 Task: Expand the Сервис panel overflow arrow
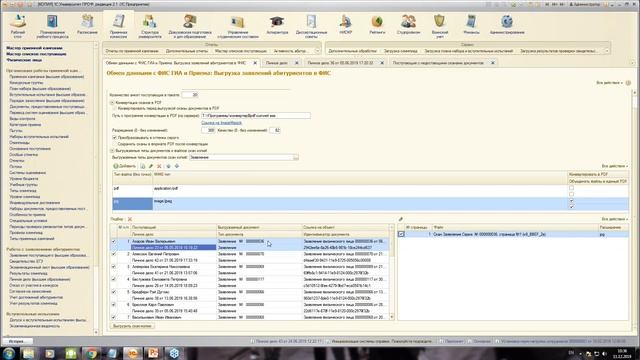[607, 51]
